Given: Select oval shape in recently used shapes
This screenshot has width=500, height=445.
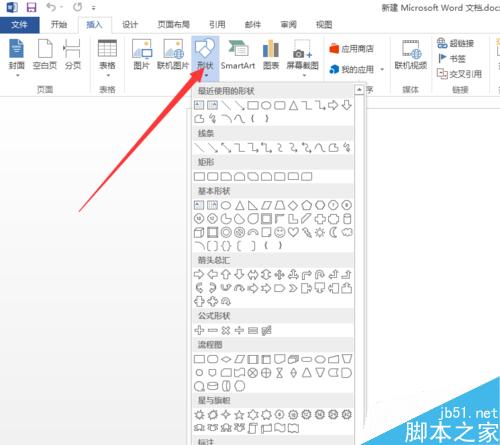Looking at the screenshot, I should (266, 106).
